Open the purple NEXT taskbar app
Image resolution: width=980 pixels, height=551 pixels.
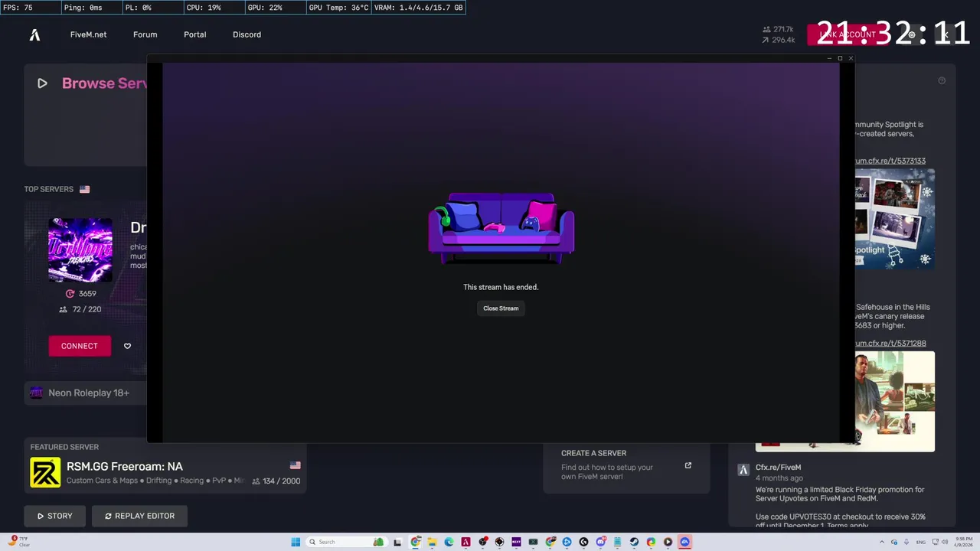click(516, 542)
